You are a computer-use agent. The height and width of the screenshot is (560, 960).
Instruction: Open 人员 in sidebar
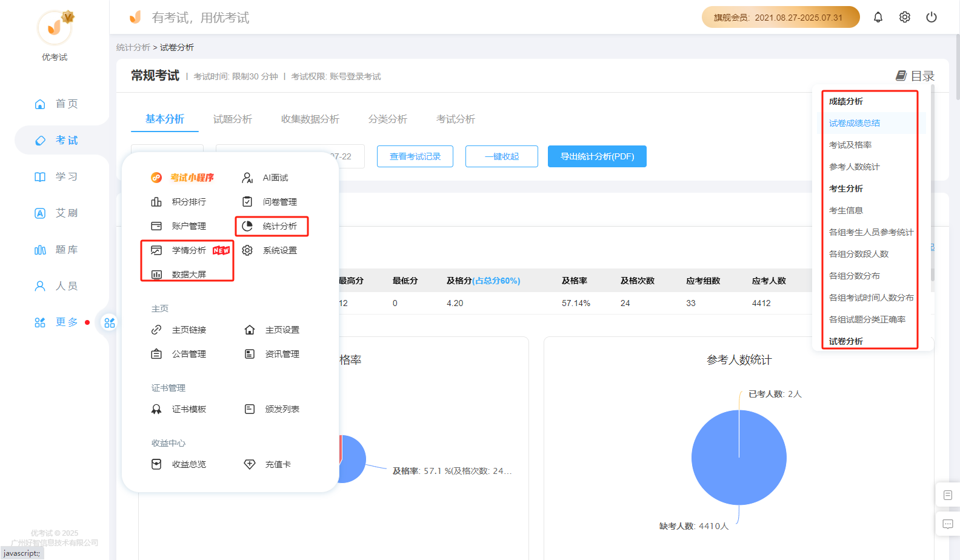coord(56,285)
